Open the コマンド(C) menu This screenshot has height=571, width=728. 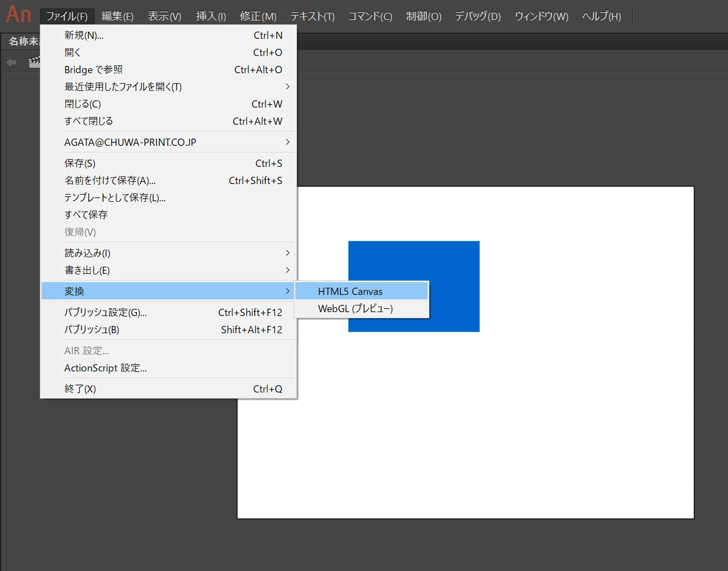pyautogui.click(x=370, y=16)
